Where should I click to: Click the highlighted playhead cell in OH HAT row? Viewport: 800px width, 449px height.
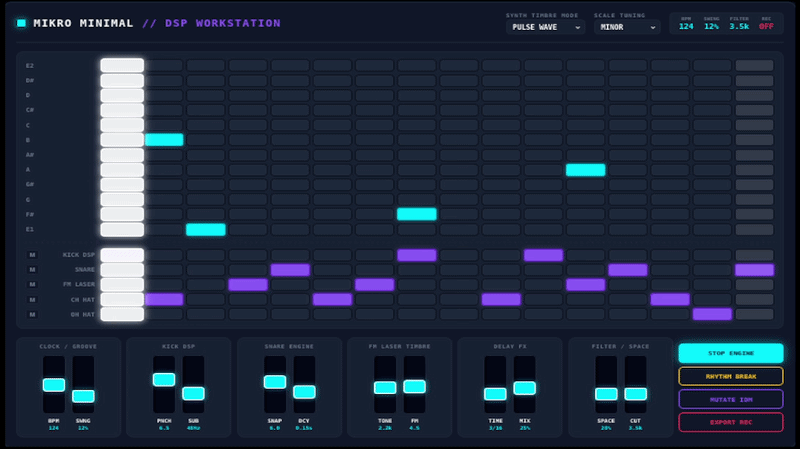pos(122,314)
